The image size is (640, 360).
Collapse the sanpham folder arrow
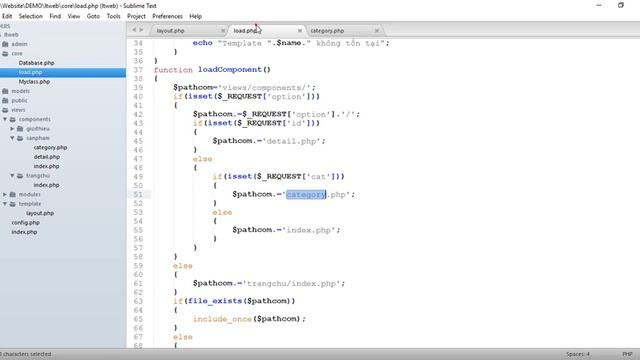(12, 138)
